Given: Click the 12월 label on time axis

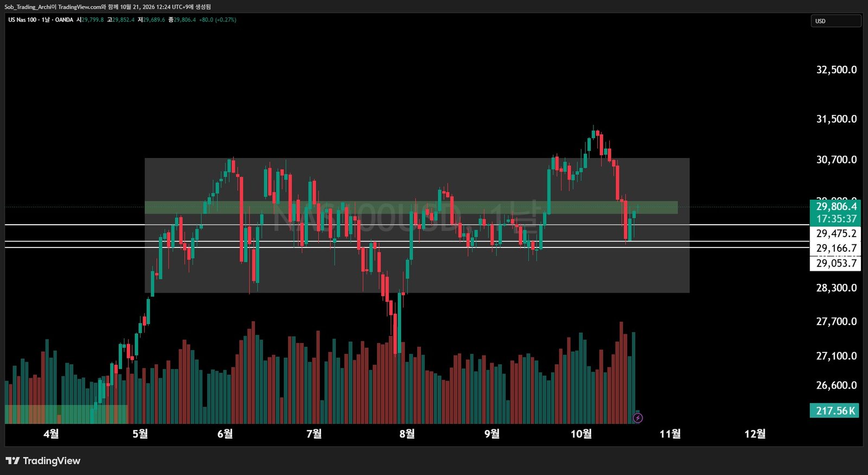Looking at the screenshot, I should pos(755,434).
